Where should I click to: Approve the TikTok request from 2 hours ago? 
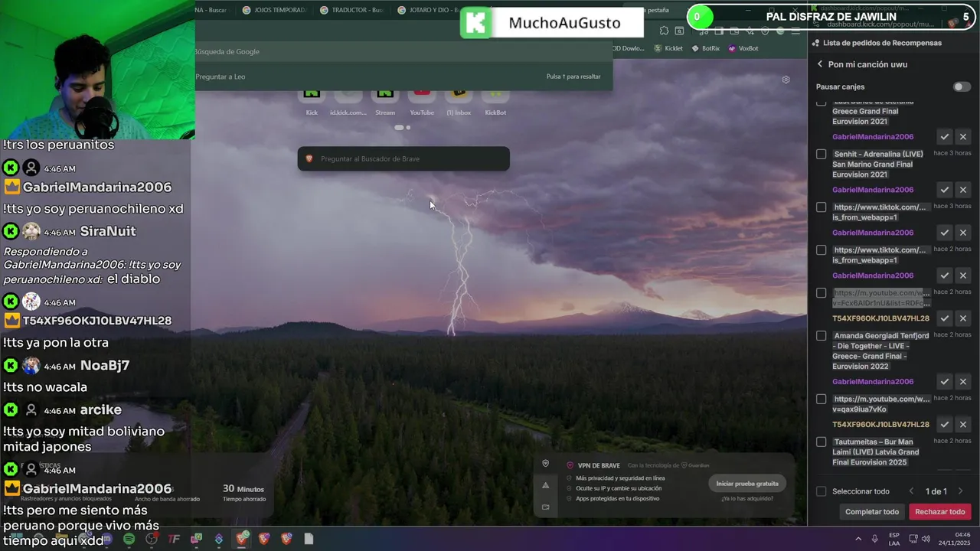click(945, 275)
